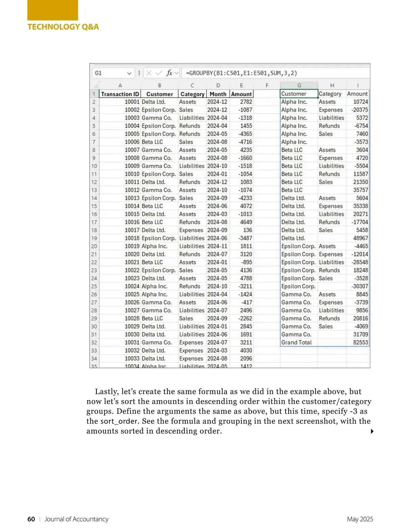
Task: Select column G header
Action: (299, 85)
